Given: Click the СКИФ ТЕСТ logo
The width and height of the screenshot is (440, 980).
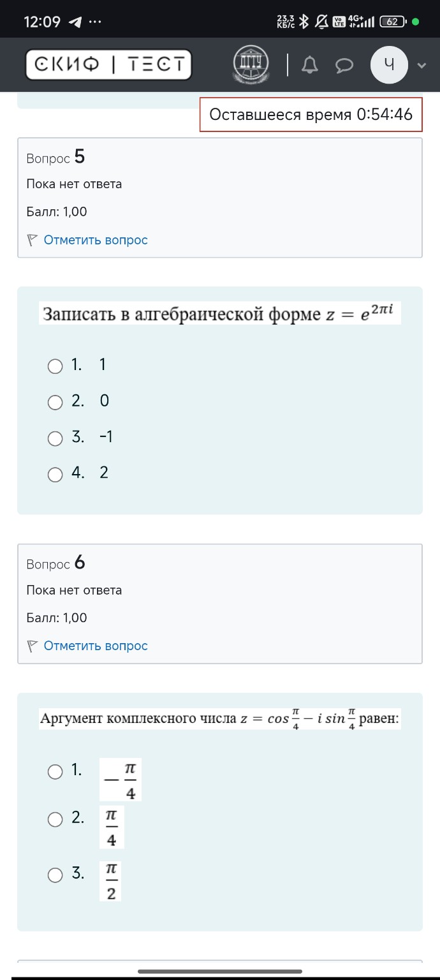Looking at the screenshot, I should pyautogui.click(x=108, y=64).
